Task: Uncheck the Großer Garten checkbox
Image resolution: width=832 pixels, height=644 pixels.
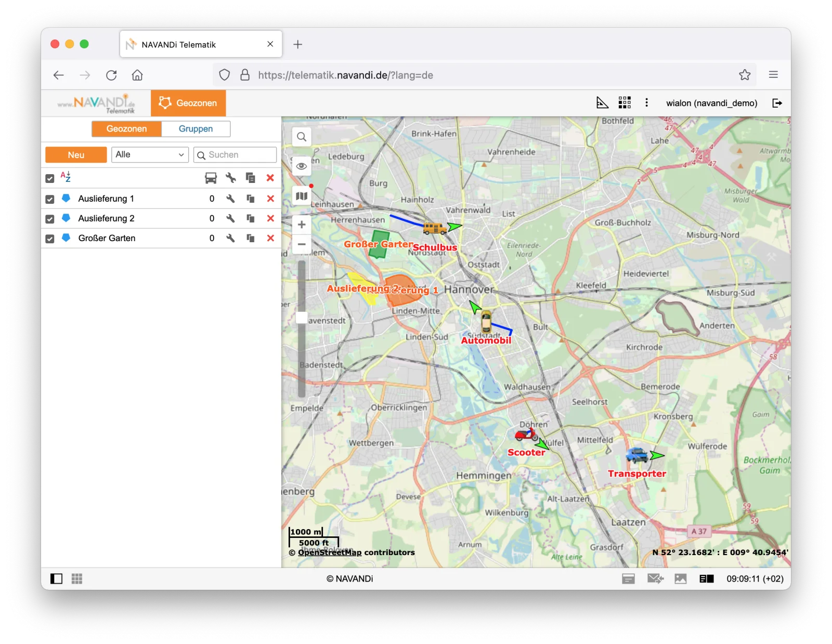Action: pyautogui.click(x=50, y=239)
